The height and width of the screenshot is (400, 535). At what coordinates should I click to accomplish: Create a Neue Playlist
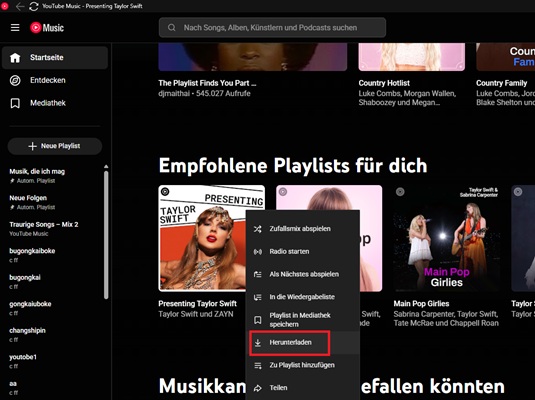[55, 146]
